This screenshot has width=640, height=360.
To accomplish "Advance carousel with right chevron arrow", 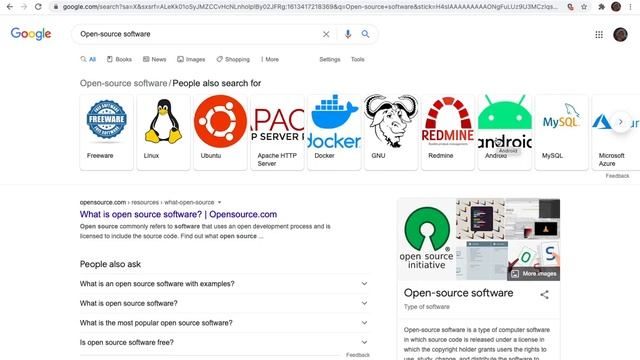I will point(620,122).
